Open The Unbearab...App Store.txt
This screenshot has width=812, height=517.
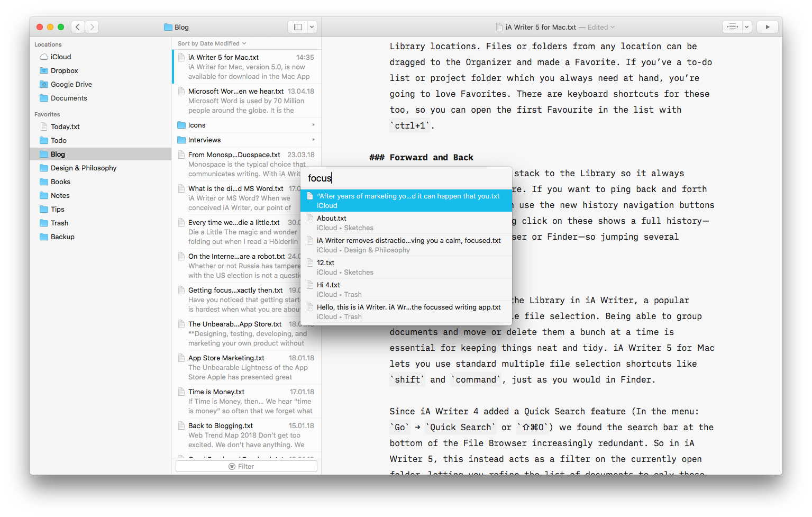point(247,333)
